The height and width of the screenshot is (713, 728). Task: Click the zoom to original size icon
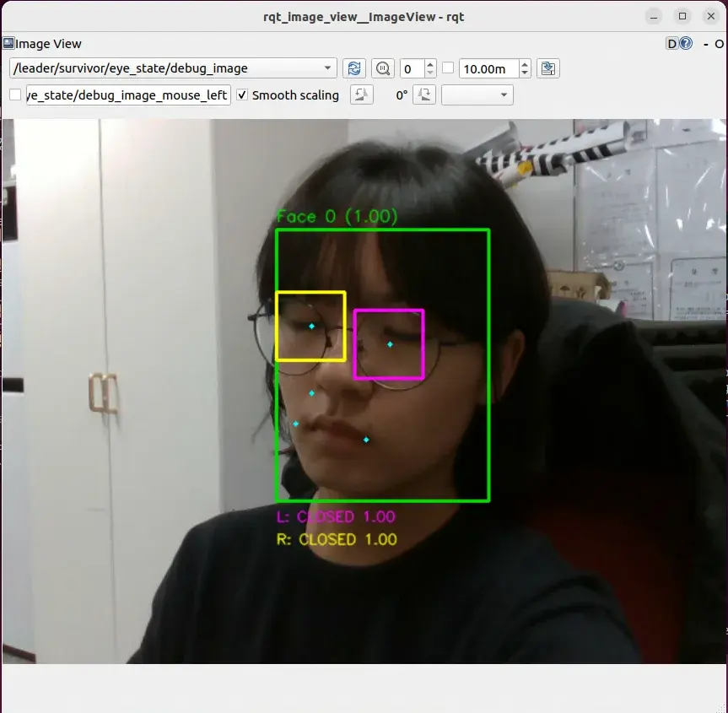(383, 68)
